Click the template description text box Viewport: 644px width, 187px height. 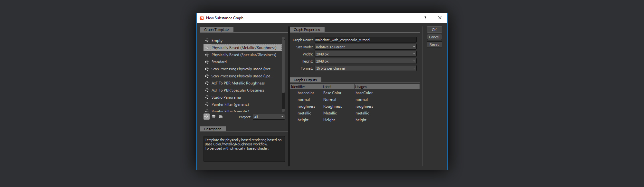pos(244,149)
